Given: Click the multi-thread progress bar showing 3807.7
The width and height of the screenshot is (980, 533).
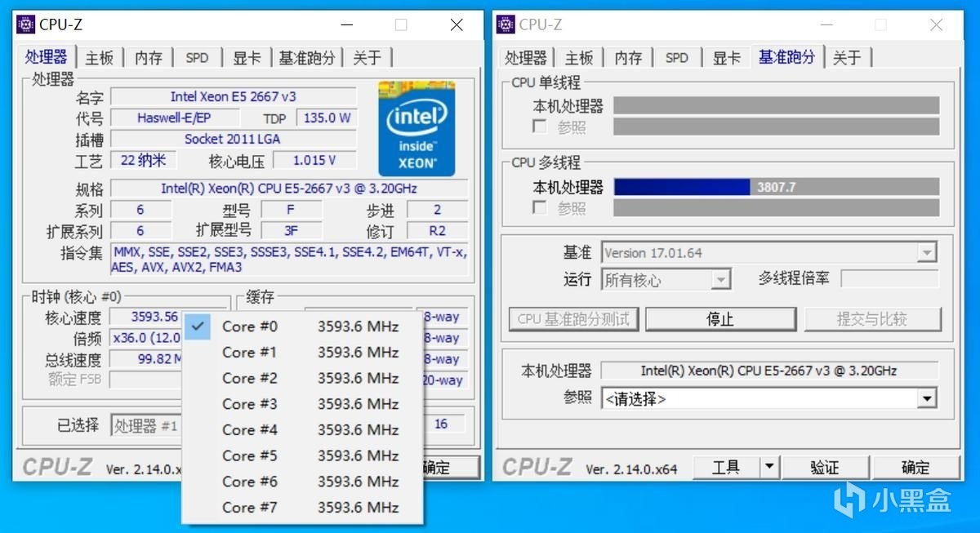Looking at the screenshot, I should click(776, 187).
